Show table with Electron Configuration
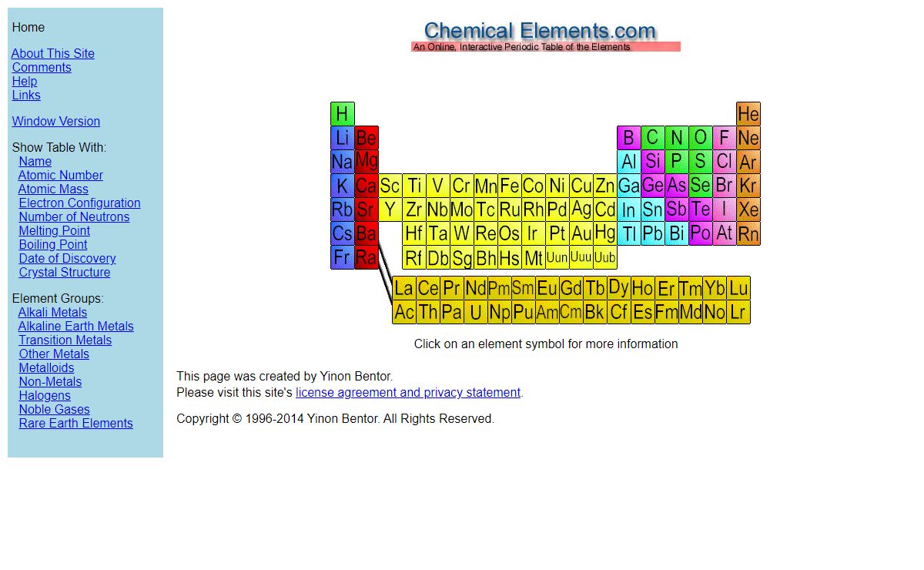This screenshot has width=924, height=570. point(80,203)
